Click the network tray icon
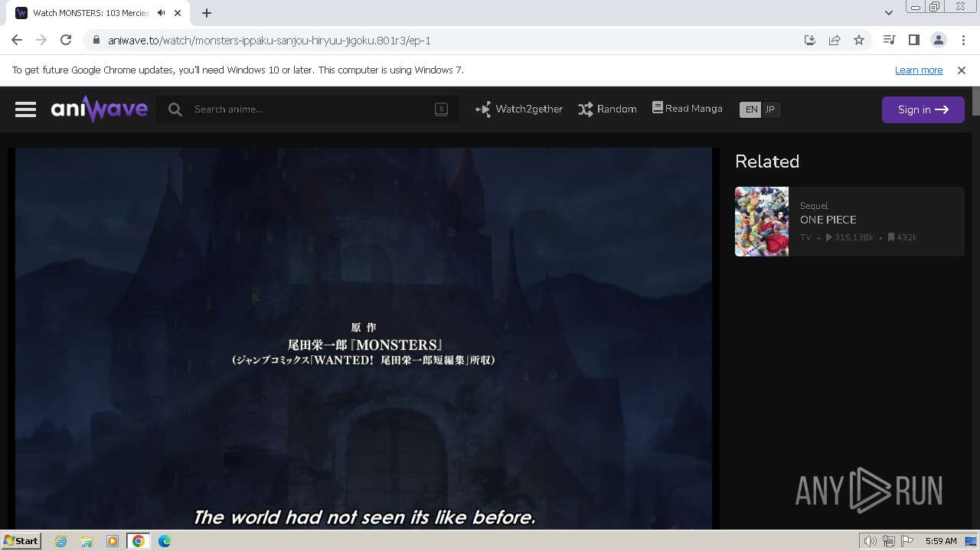Image resolution: width=980 pixels, height=551 pixels. (889, 541)
